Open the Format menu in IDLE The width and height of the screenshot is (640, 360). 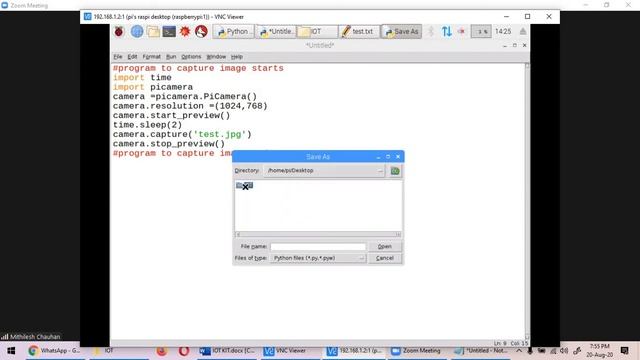[x=151, y=57]
